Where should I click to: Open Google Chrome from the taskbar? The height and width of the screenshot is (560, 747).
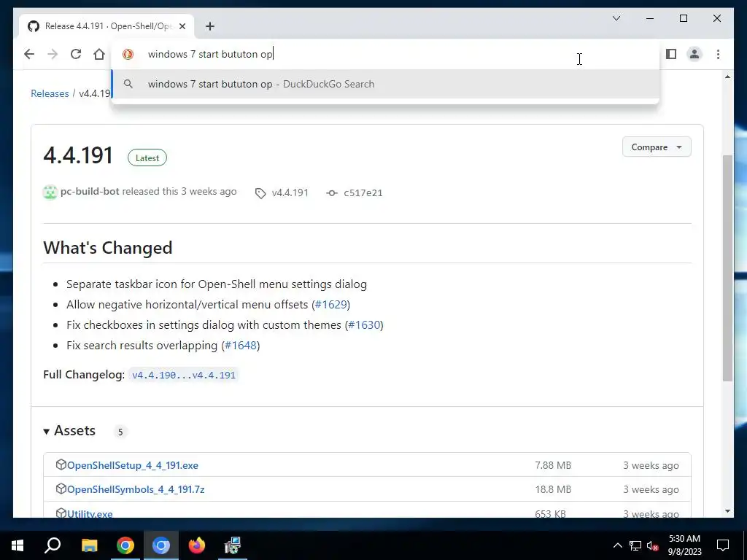tap(125, 545)
